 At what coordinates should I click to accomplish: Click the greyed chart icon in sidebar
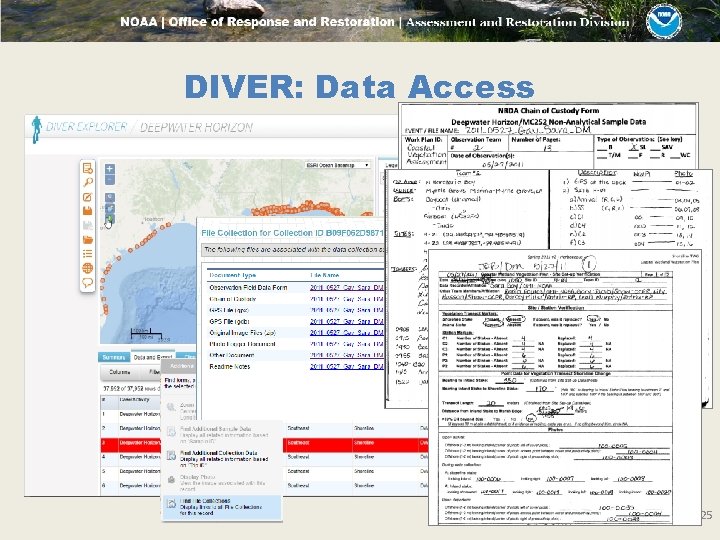(87, 225)
